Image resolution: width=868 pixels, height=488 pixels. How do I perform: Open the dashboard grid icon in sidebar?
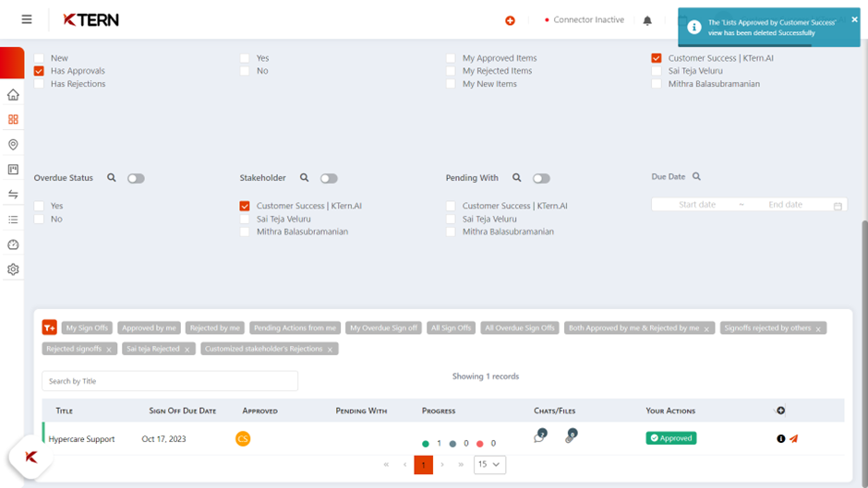click(x=13, y=120)
